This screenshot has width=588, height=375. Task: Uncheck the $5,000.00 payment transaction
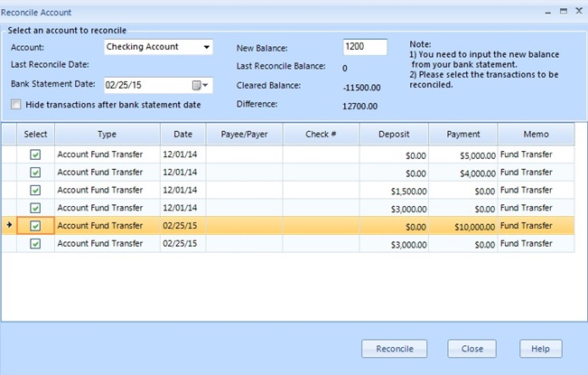35,155
